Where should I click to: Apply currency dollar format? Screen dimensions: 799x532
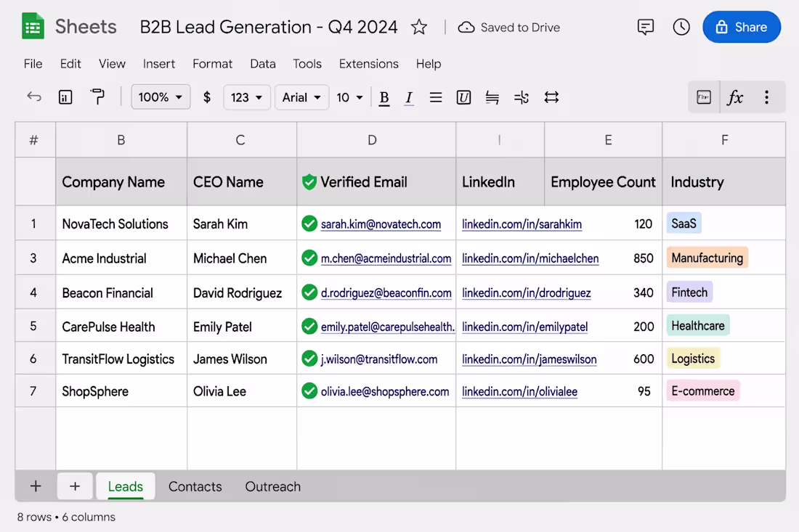coord(207,97)
